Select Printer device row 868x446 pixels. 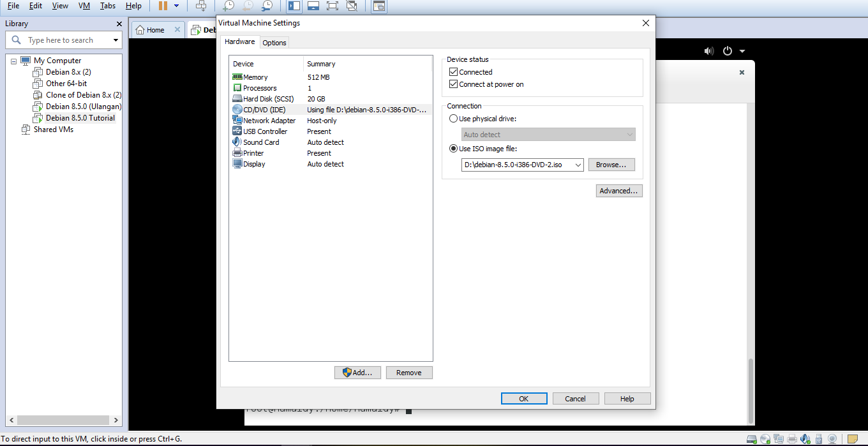tap(331, 153)
